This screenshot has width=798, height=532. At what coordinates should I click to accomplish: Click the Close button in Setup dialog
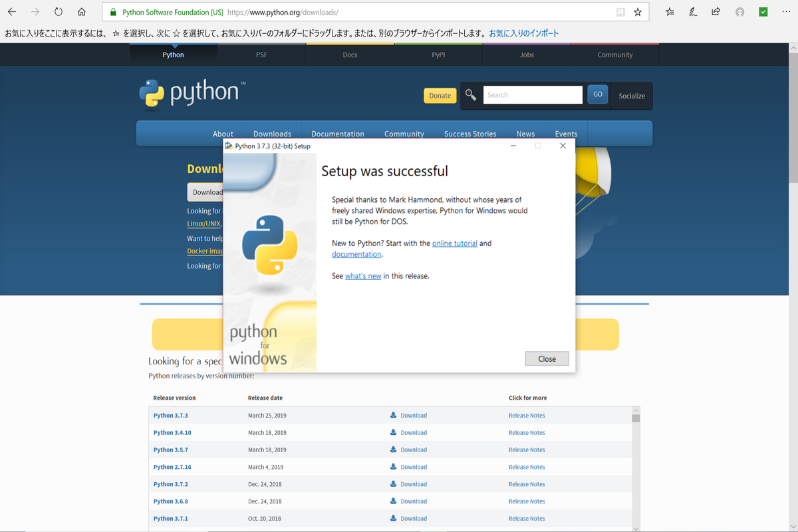coord(547,358)
